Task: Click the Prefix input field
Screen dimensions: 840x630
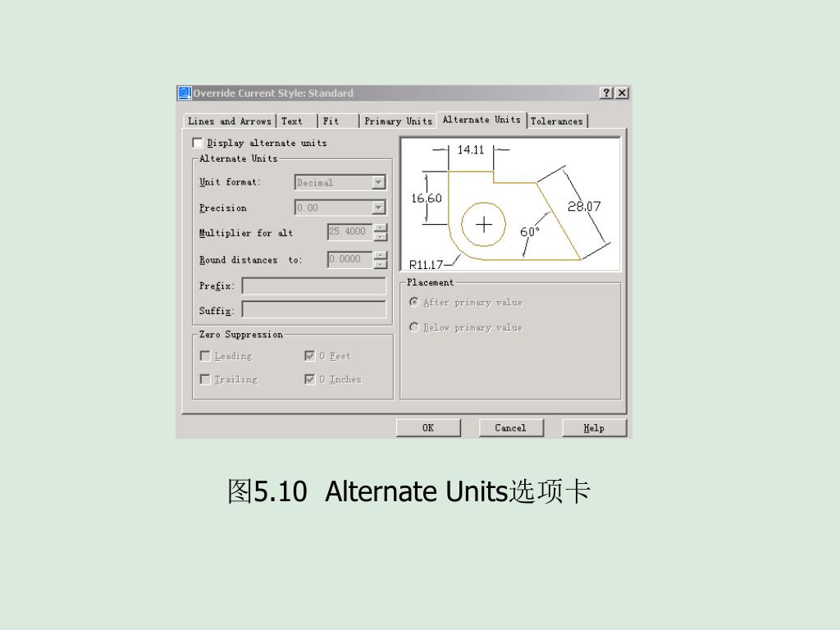Action: point(314,285)
